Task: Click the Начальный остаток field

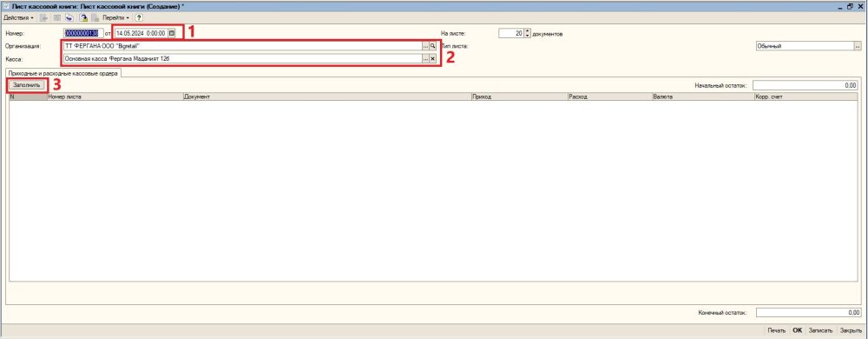Action: [x=806, y=86]
